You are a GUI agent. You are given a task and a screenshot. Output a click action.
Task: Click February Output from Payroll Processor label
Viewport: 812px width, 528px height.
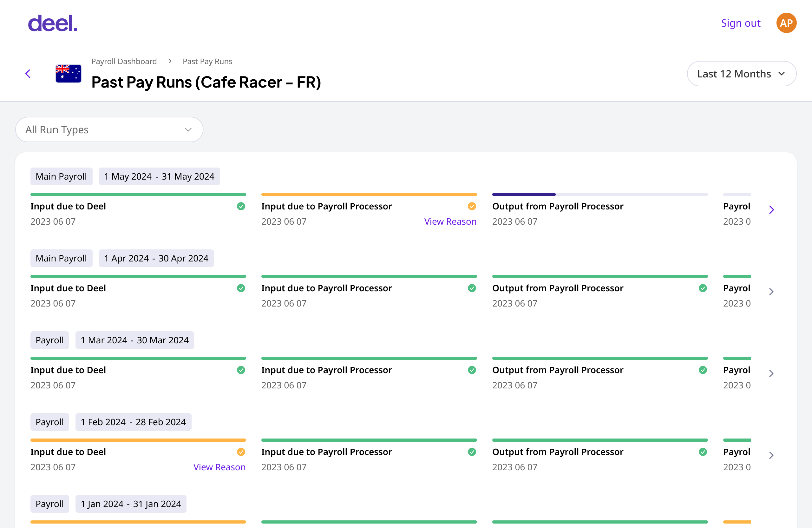[x=558, y=452]
